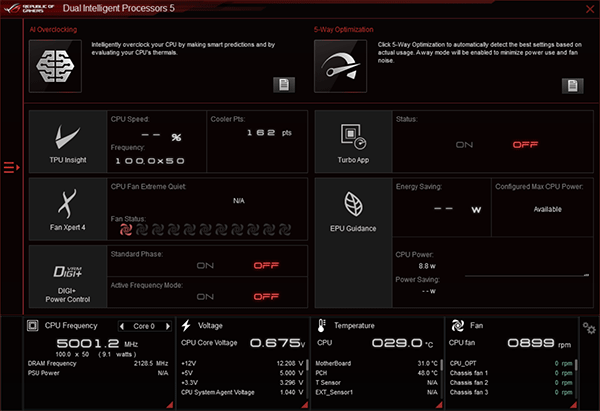The height and width of the screenshot is (411, 600).
Task: Click the +12V voltage row
Action: click(x=242, y=363)
